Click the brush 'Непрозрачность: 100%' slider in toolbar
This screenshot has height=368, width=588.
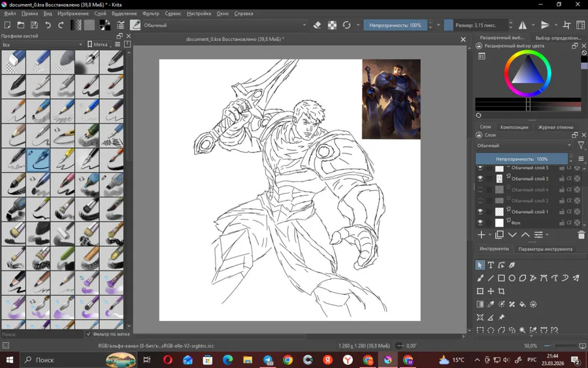[x=395, y=25]
